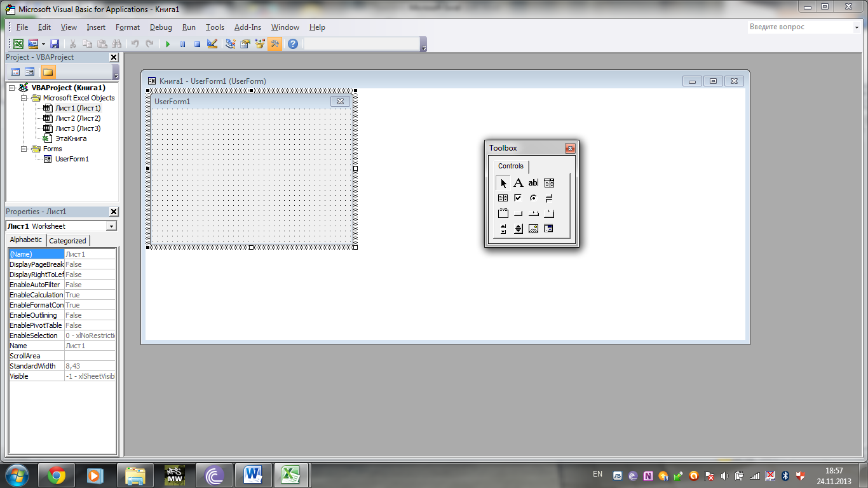Click the Project Explorer toolbar icon

(231, 44)
